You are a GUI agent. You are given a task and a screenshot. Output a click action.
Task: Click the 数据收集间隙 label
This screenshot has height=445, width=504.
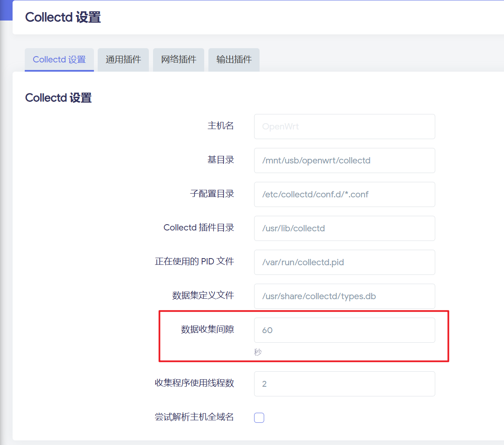click(208, 329)
